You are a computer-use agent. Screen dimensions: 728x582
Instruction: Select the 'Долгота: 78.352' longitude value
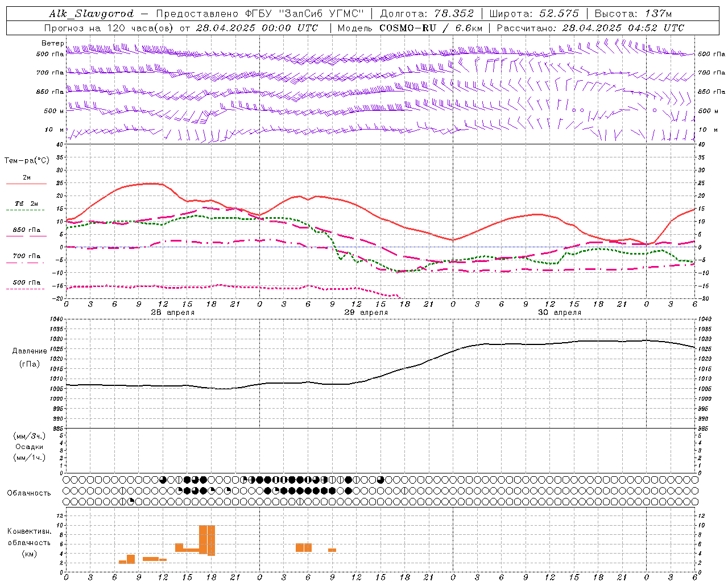[426, 14]
